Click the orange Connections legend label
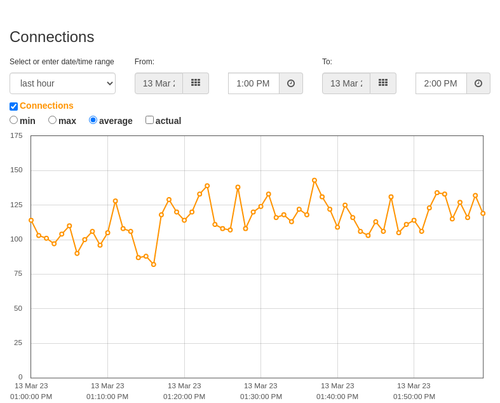500x403 pixels. point(46,106)
